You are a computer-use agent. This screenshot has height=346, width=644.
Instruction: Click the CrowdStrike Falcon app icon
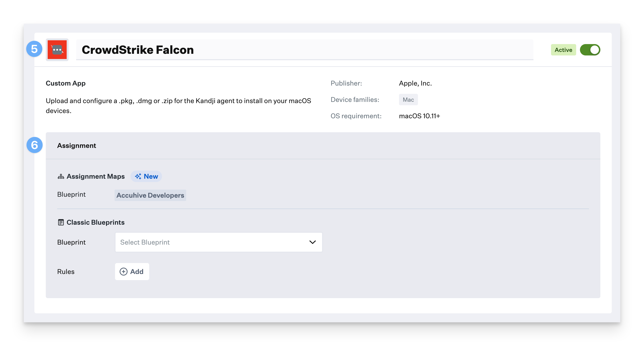pyautogui.click(x=57, y=50)
